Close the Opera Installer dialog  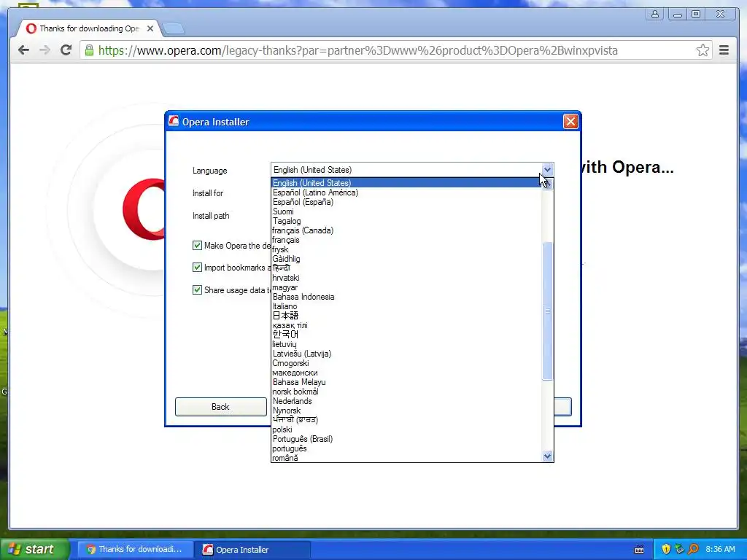coord(570,122)
